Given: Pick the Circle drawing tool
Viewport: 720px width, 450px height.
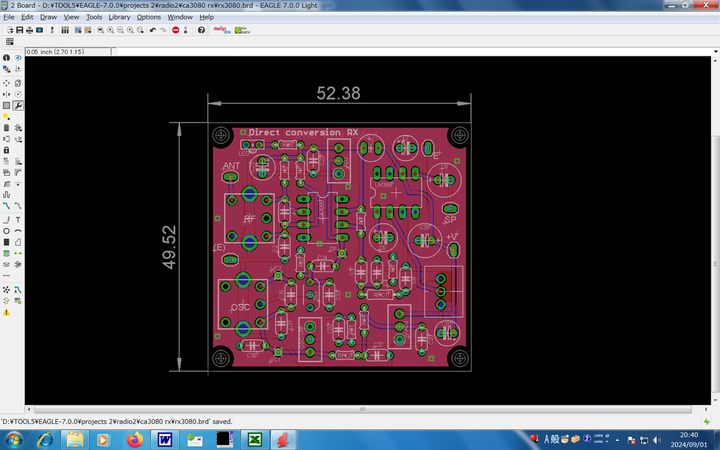Looking at the screenshot, I should [x=6, y=231].
